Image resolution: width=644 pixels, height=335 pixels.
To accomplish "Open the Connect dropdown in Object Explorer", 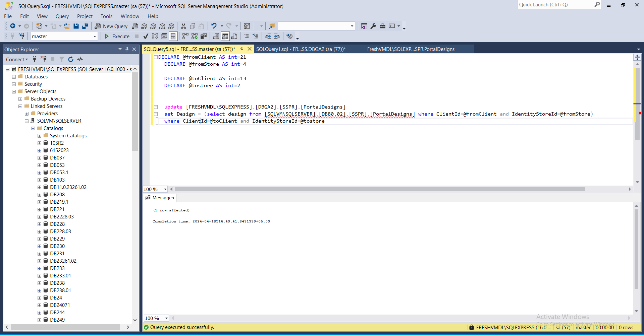I will 17,59.
